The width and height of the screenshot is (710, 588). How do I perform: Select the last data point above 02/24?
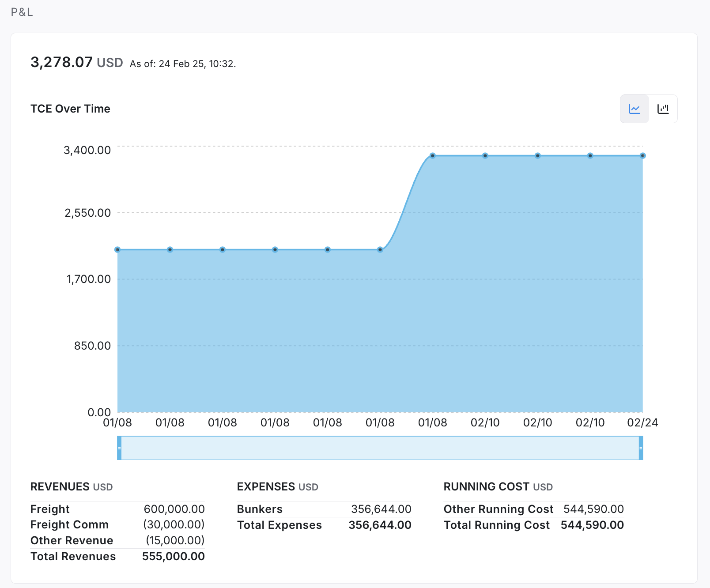642,156
